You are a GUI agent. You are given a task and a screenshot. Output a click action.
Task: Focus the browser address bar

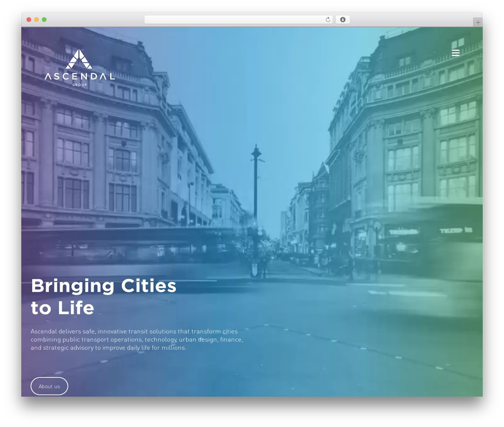(238, 20)
